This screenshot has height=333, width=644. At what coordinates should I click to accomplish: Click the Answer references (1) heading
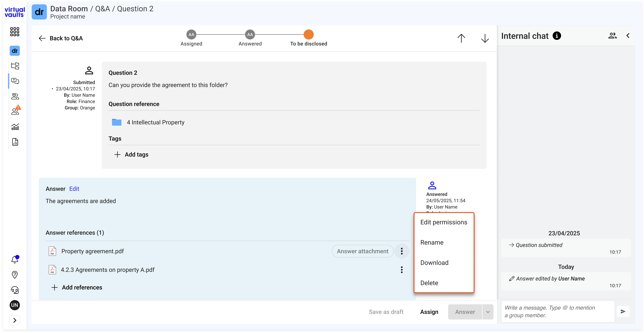(75, 233)
